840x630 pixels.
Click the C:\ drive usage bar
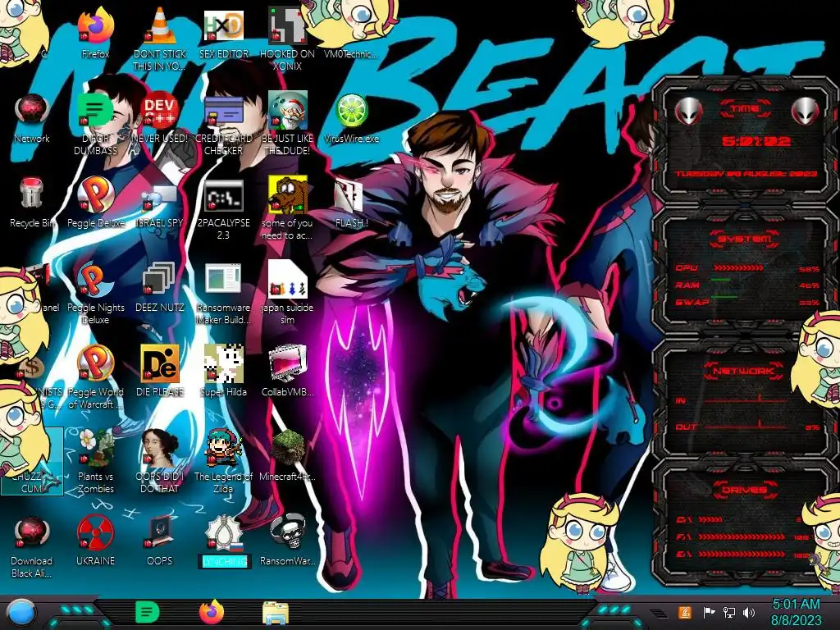tap(710, 519)
